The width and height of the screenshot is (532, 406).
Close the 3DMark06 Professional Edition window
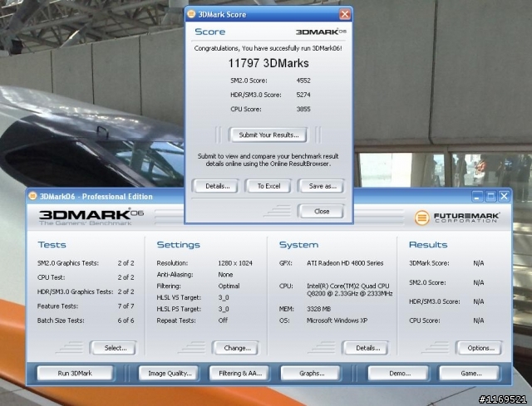[x=505, y=196]
